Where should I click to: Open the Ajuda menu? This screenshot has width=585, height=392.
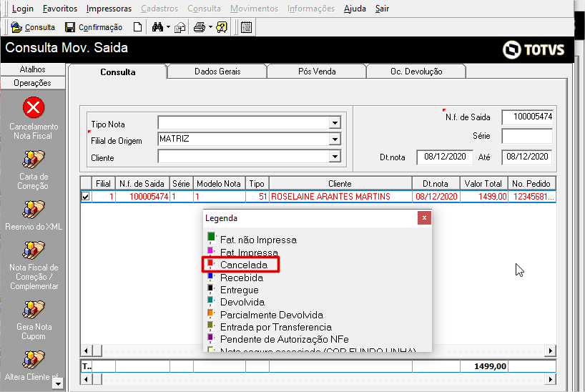click(x=355, y=9)
